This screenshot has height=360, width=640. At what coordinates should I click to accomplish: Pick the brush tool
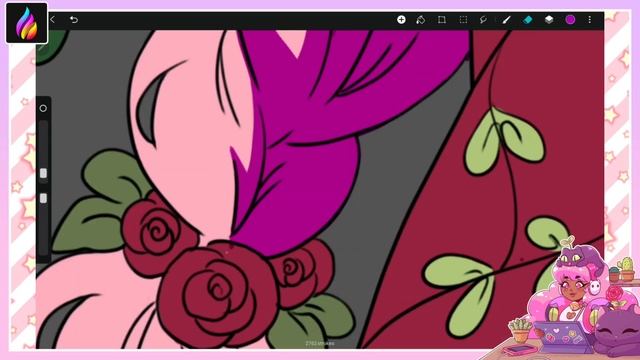click(506, 20)
